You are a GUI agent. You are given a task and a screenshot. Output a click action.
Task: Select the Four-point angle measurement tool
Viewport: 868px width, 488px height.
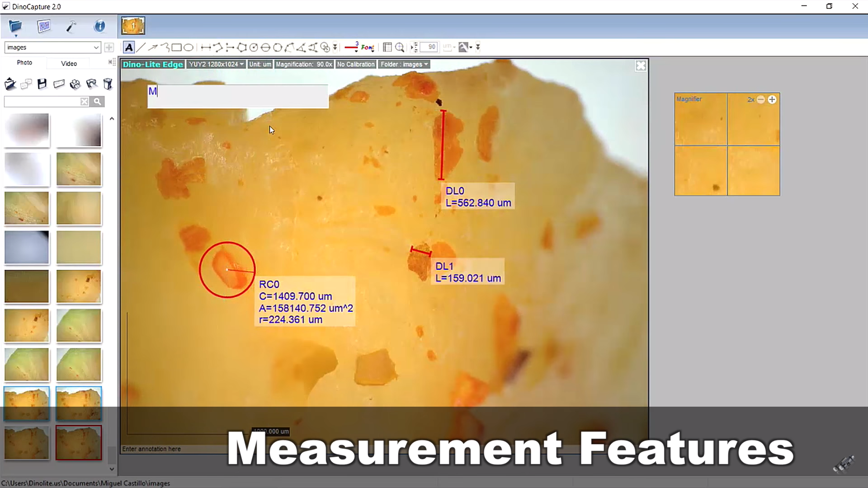(x=313, y=47)
